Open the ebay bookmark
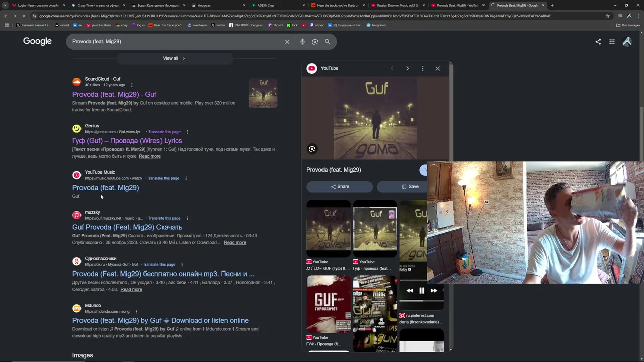 (121, 25)
